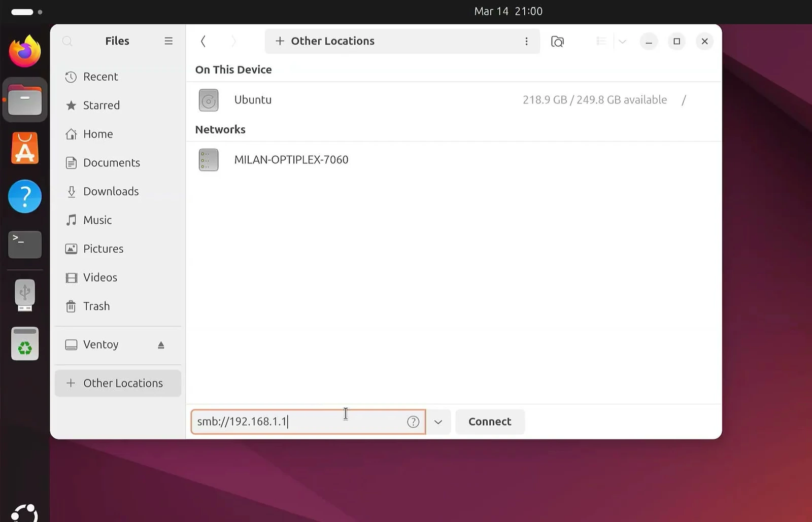This screenshot has height=522, width=812.
Task: Open the search icon in Files sidebar
Action: click(67, 41)
